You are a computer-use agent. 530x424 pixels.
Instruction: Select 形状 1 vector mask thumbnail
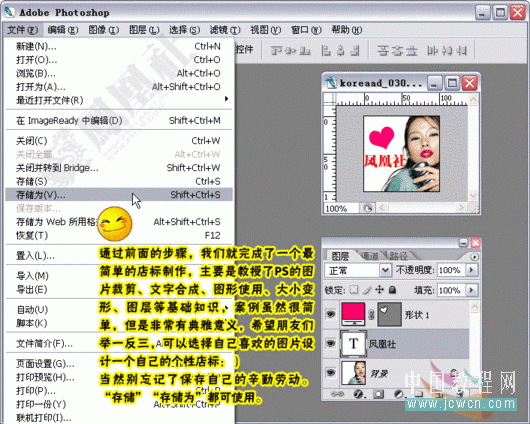click(389, 314)
